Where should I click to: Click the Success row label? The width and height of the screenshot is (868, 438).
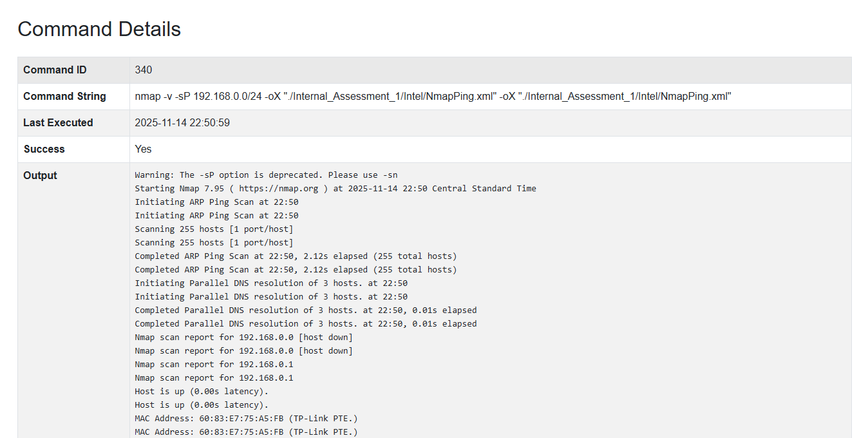44,149
